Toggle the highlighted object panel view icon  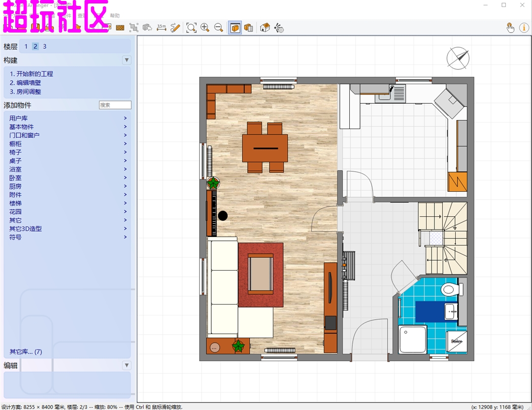point(235,28)
